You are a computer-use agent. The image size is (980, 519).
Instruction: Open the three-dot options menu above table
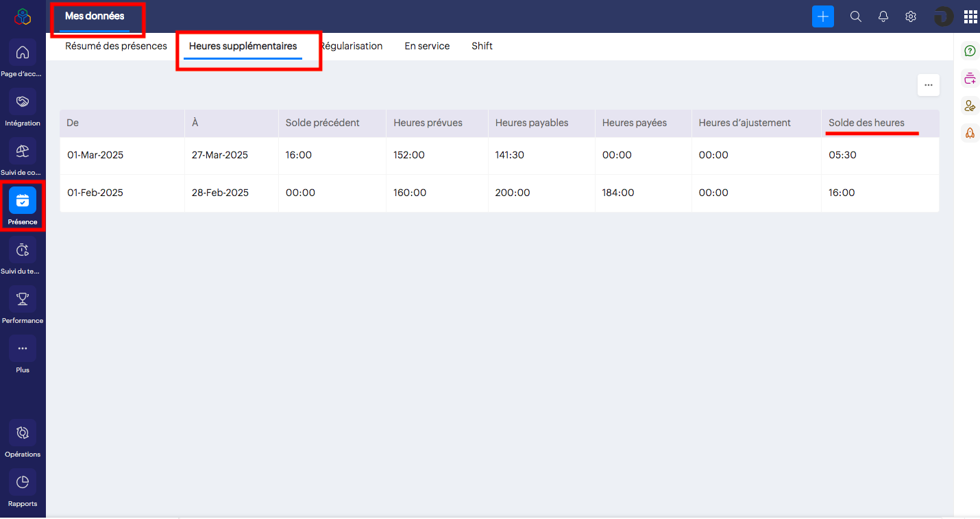pyautogui.click(x=928, y=85)
